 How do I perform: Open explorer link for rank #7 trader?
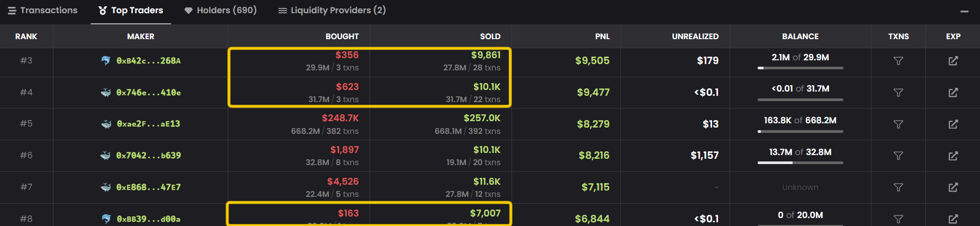pyautogui.click(x=953, y=187)
